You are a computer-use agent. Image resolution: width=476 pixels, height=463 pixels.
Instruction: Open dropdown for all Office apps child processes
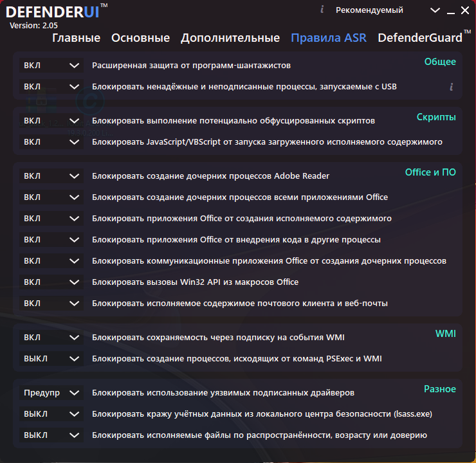click(51, 197)
